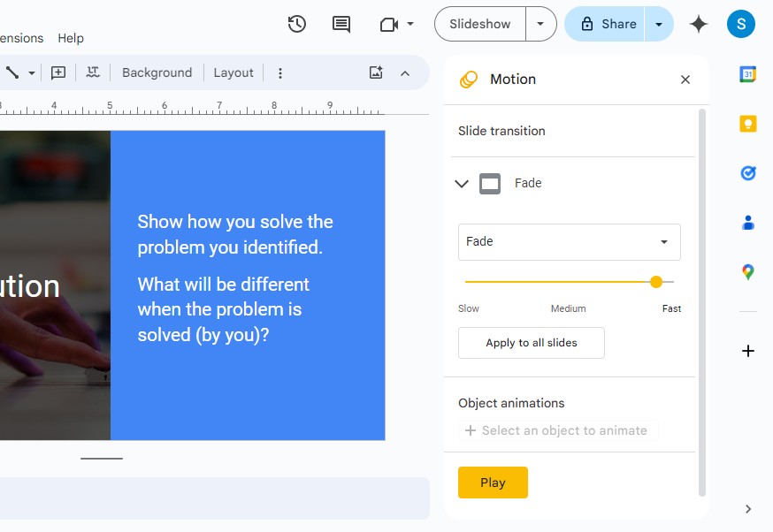Open the Google account avatar S
This screenshot has width=773, height=532.
click(x=741, y=24)
